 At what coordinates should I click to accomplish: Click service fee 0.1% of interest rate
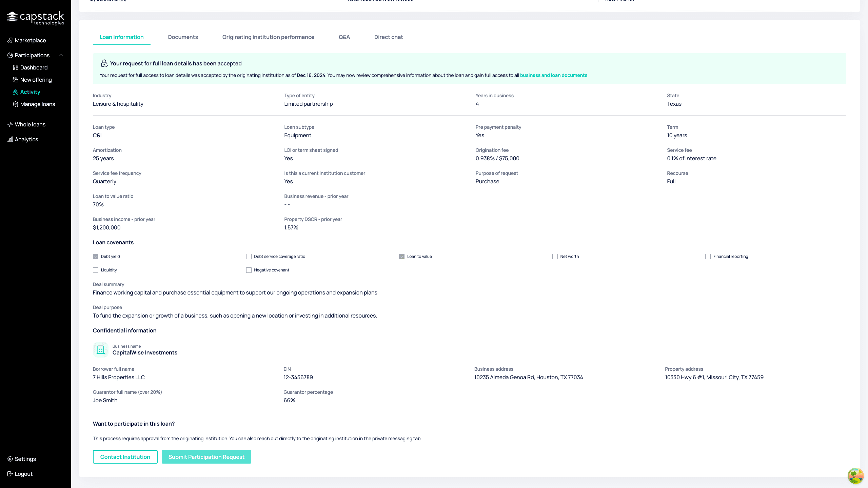pos(692,158)
